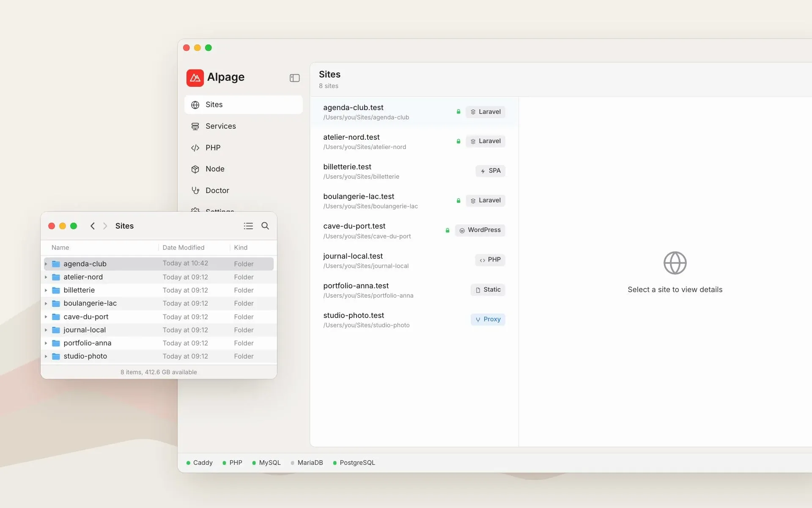Expand the billetterie folder in Finder
The width and height of the screenshot is (812, 508).
[46, 290]
